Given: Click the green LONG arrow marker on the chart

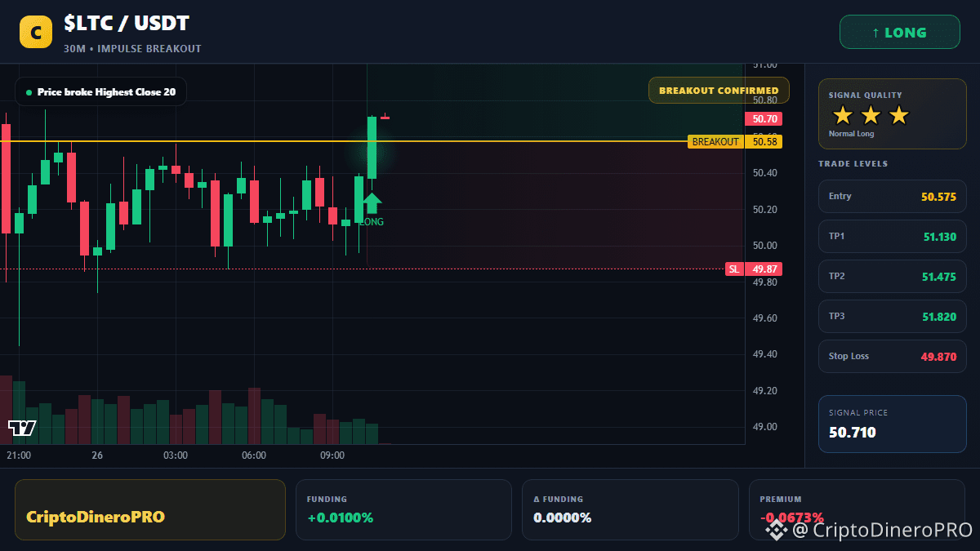Looking at the screenshot, I should pyautogui.click(x=372, y=203).
